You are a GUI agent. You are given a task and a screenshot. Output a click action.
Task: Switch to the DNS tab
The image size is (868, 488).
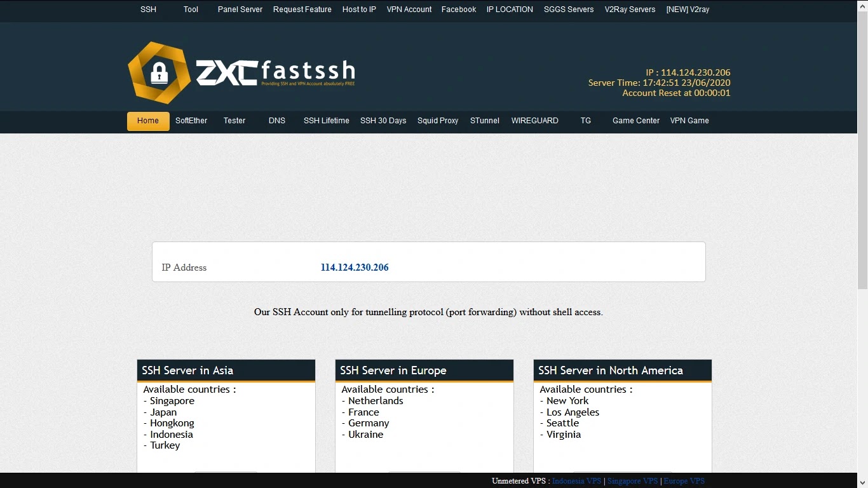pyautogui.click(x=277, y=121)
